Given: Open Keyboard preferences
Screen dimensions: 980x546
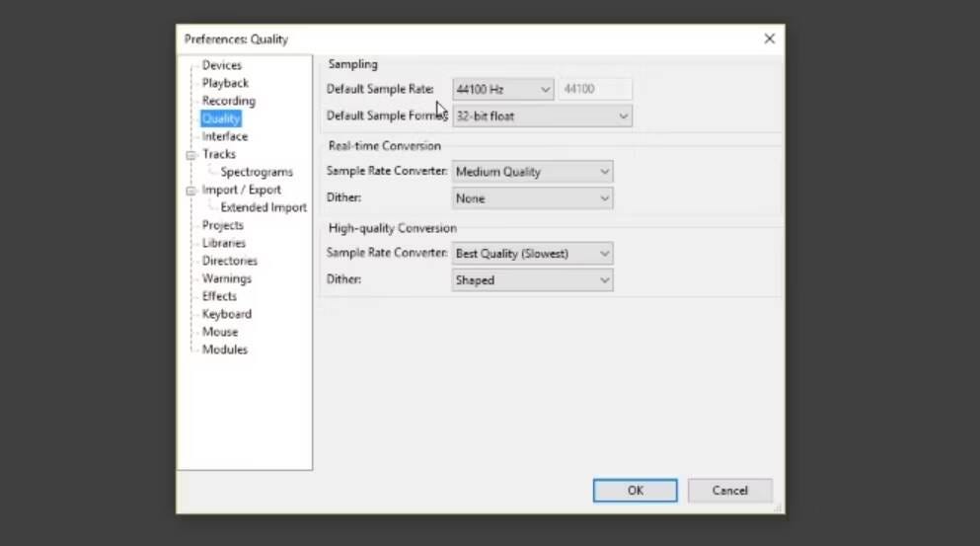Looking at the screenshot, I should point(226,314).
